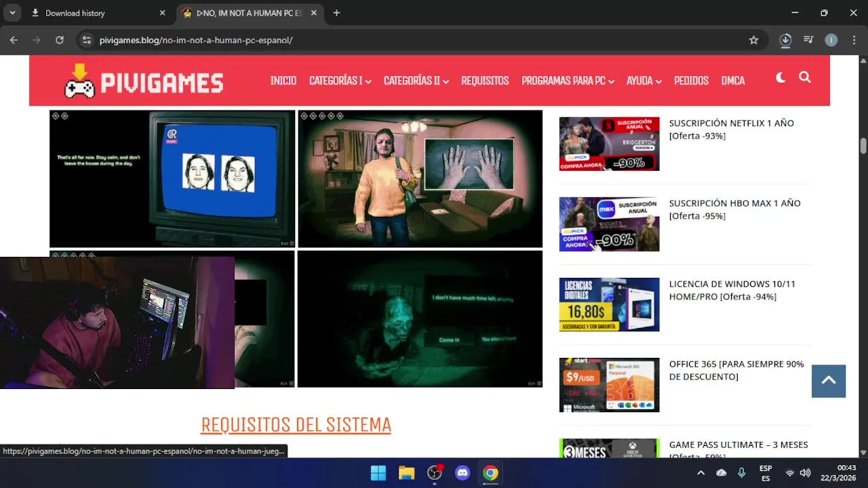The height and width of the screenshot is (488, 868).
Task: Click HBO Max subscription offer thumbnail
Action: [609, 224]
